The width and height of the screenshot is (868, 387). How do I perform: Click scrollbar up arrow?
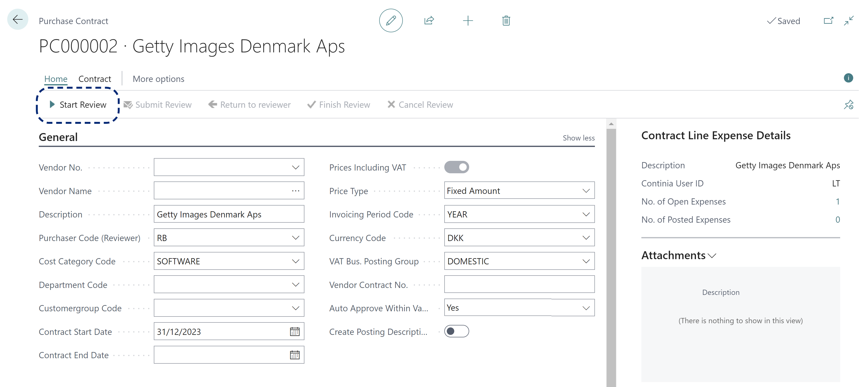(x=611, y=124)
